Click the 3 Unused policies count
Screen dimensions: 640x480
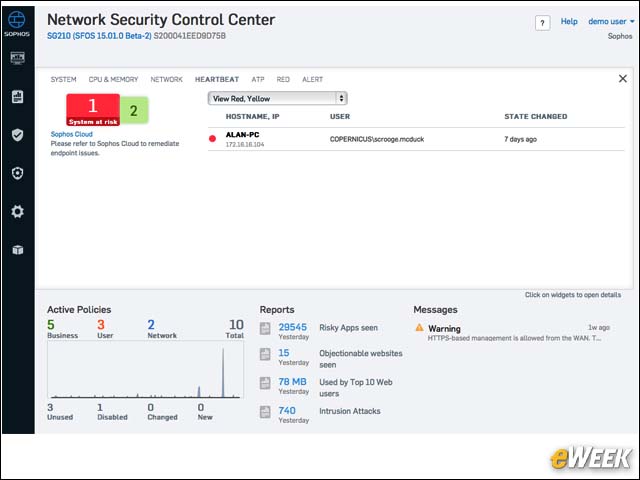(x=50, y=407)
